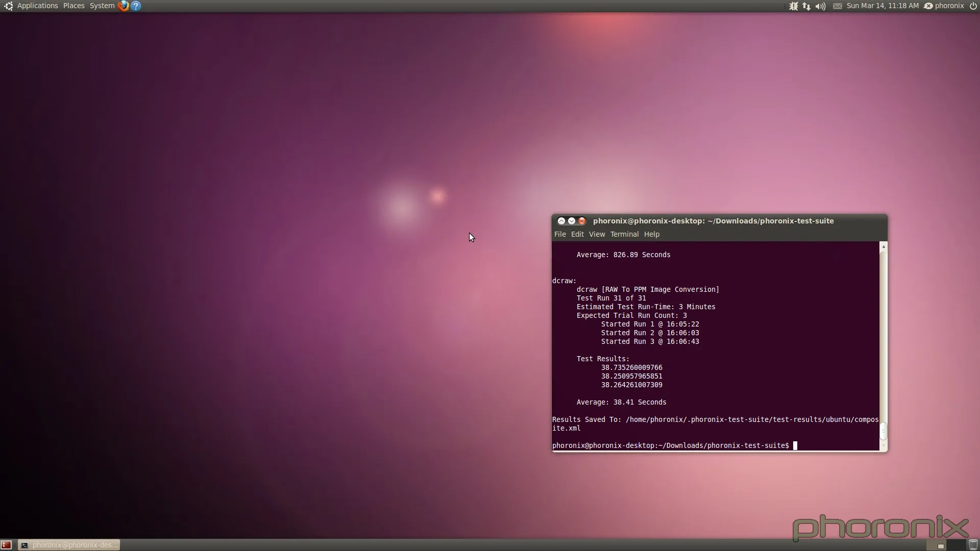Minimize the terminal window
The image size is (980, 551).
[x=572, y=221]
